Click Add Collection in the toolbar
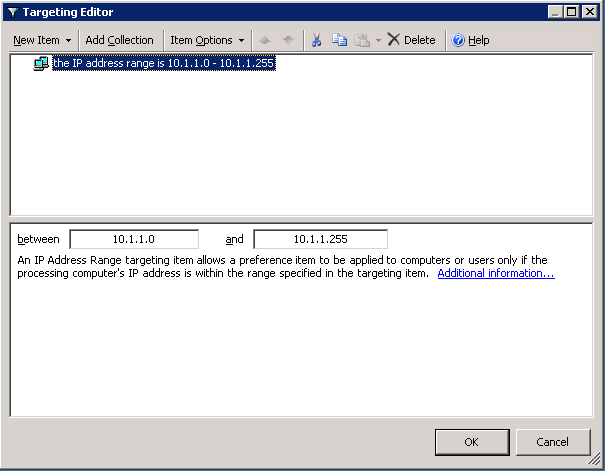The height and width of the screenshot is (471, 605). (119, 40)
